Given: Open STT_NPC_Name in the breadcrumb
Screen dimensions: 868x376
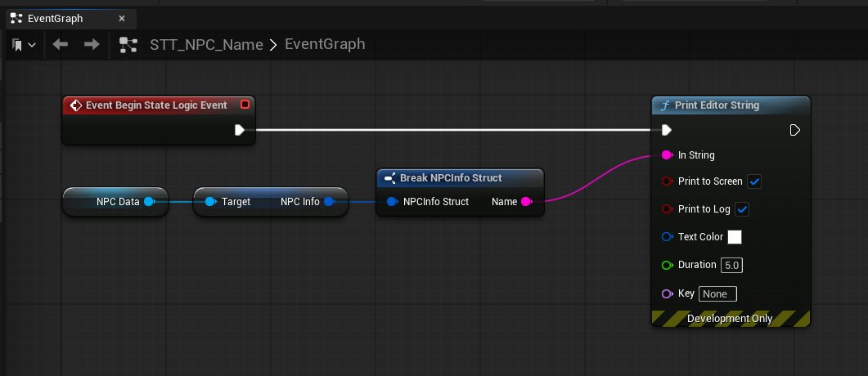Looking at the screenshot, I should 206,45.
